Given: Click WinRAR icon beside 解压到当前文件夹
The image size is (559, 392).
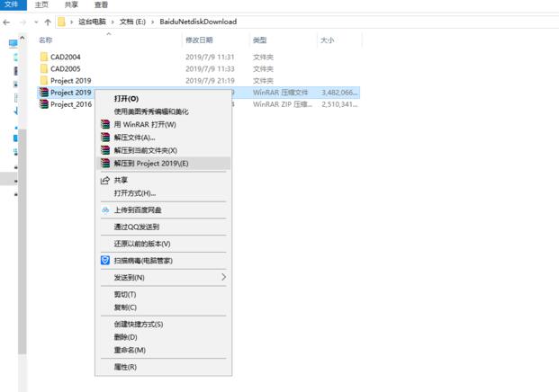Looking at the screenshot, I should (x=105, y=150).
